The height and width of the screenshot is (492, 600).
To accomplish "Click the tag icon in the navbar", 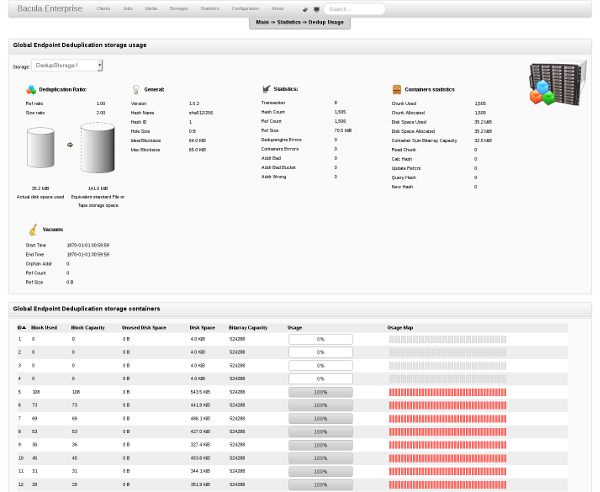I will click(x=305, y=10).
